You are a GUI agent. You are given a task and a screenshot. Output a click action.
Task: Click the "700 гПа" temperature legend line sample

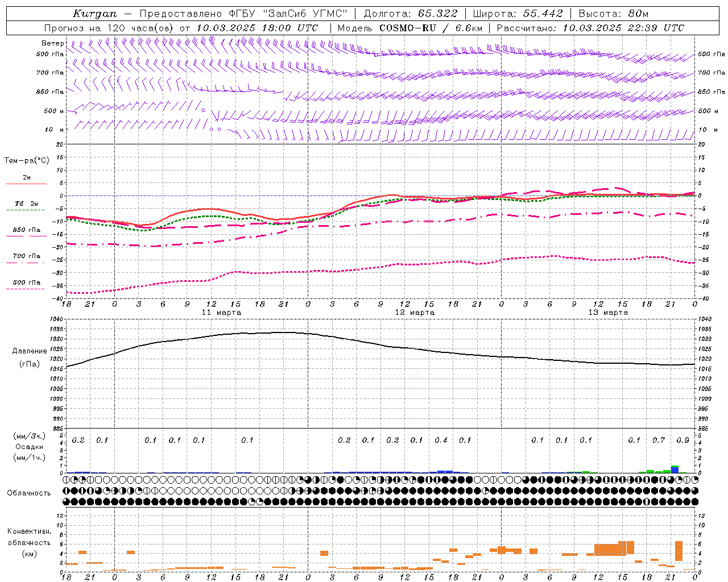26,263
